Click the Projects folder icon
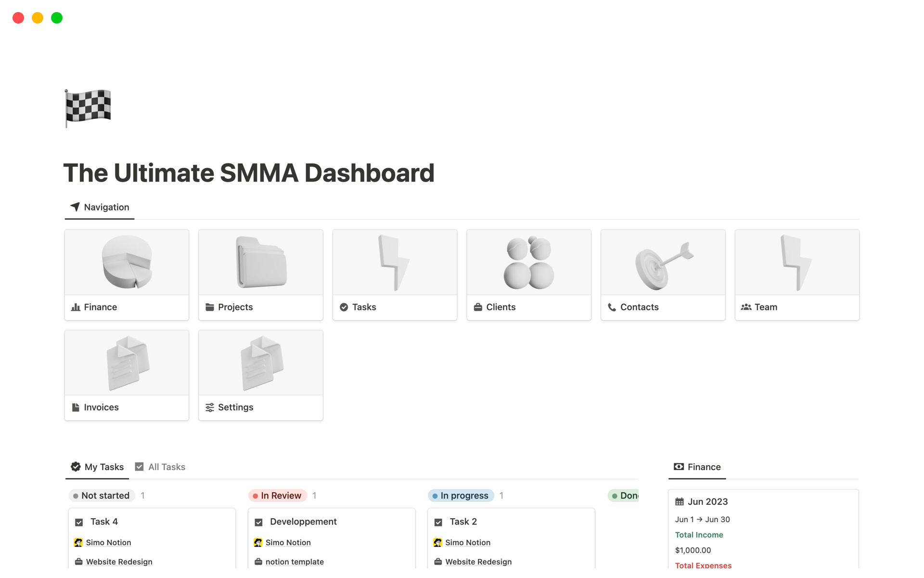This screenshot has width=924, height=578. pyautogui.click(x=210, y=307)
